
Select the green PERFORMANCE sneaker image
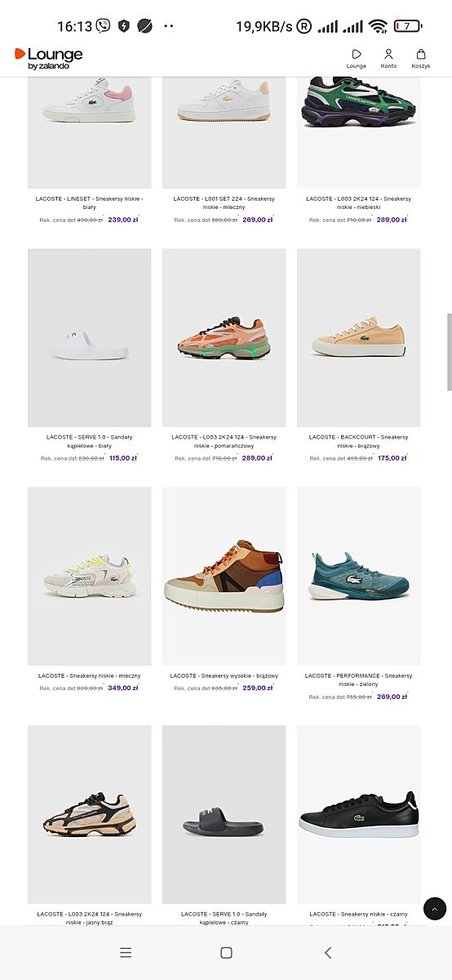(x=359, y=576)
